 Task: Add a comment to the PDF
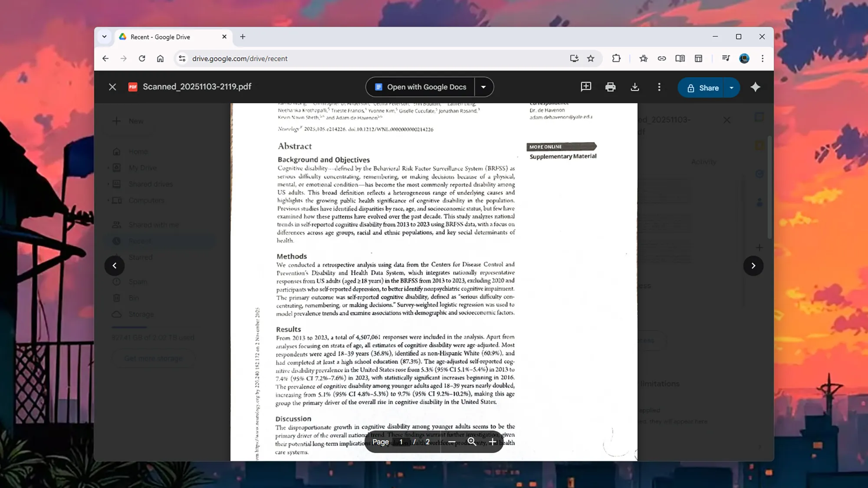(585, 87)
